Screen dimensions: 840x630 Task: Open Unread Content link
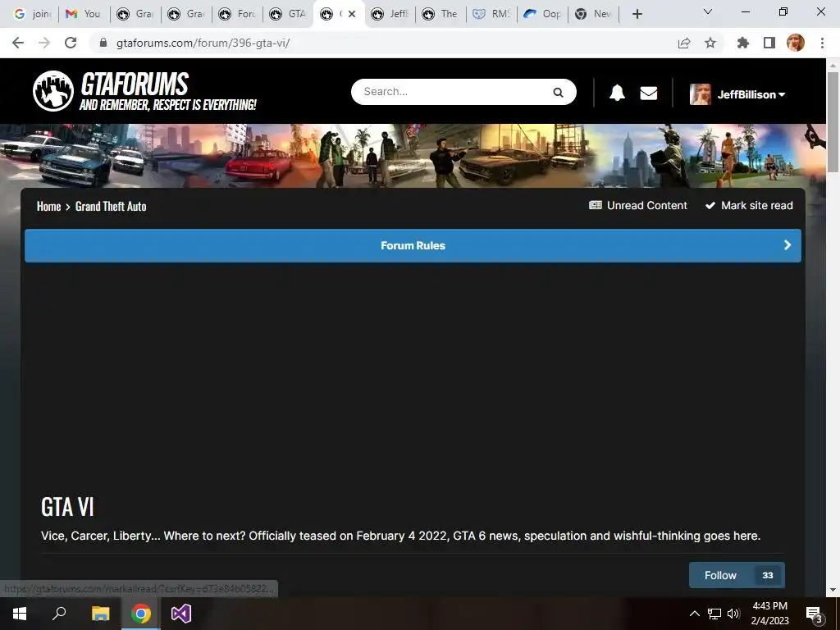click(638, 205)
